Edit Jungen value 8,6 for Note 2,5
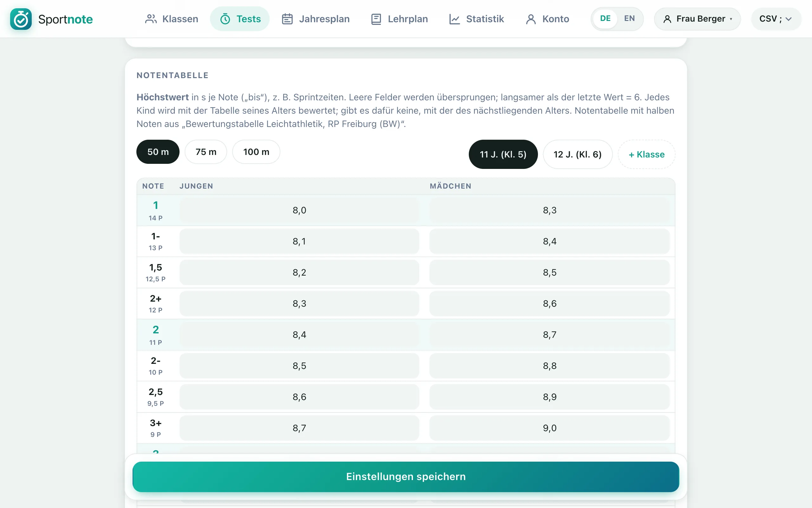Image resolution: width=812 pixels, height=508 pixels. (299, 397)
